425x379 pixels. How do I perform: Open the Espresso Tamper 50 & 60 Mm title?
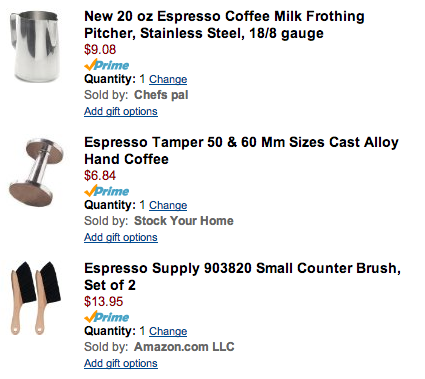click(241, 151)
